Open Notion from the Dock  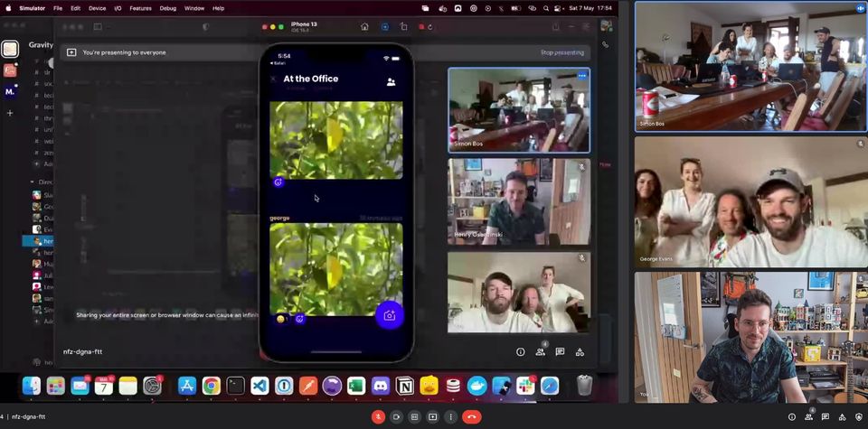coord(405,386)
